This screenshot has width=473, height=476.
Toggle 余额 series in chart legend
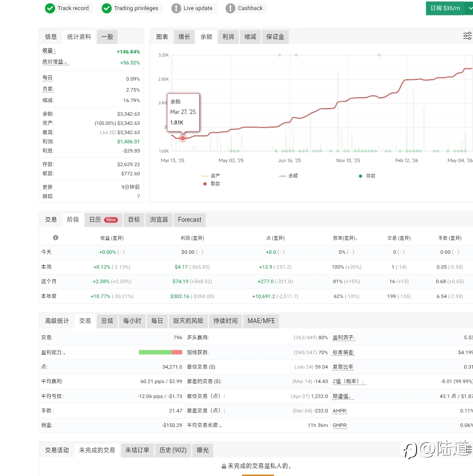coord(288,176)
